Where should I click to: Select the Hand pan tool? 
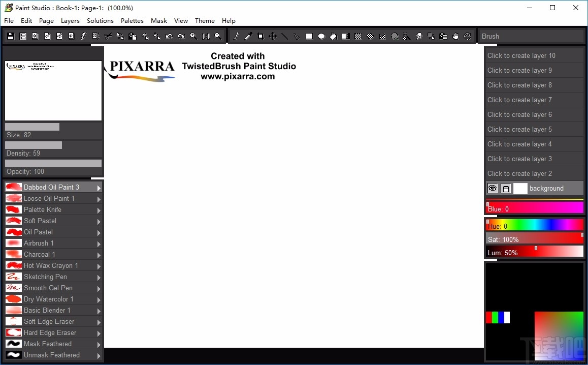click(x=456, y=36)
